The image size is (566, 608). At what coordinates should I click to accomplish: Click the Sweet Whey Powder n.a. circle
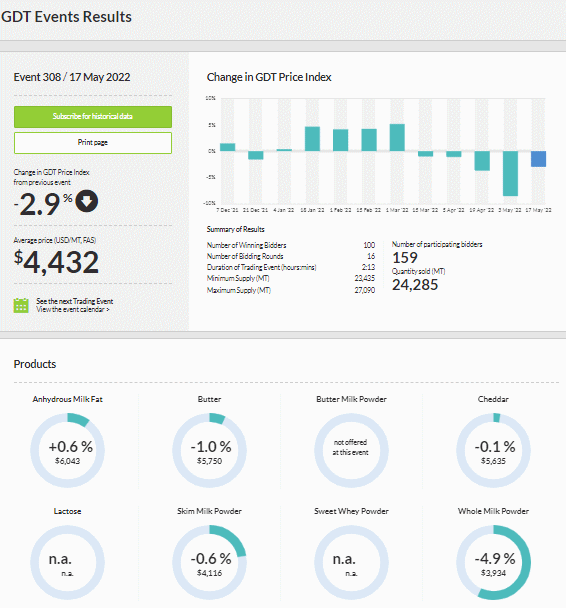tap(351, 562)
